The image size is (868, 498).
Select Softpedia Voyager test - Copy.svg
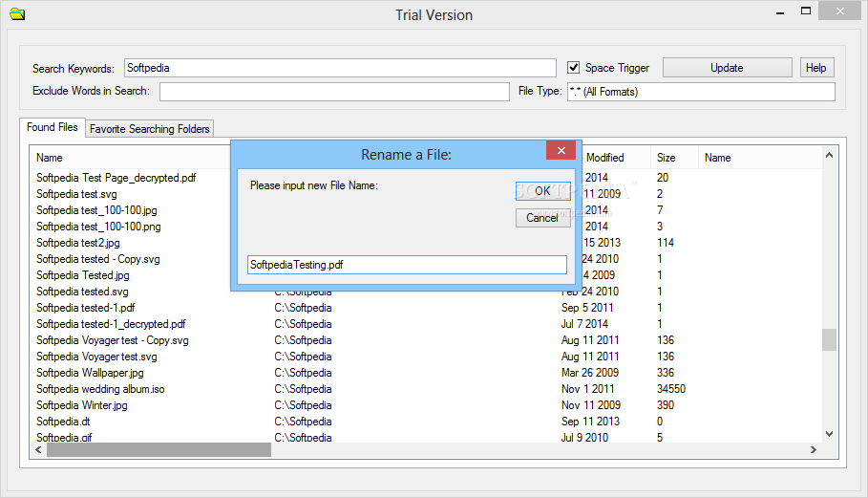(113, 340)
